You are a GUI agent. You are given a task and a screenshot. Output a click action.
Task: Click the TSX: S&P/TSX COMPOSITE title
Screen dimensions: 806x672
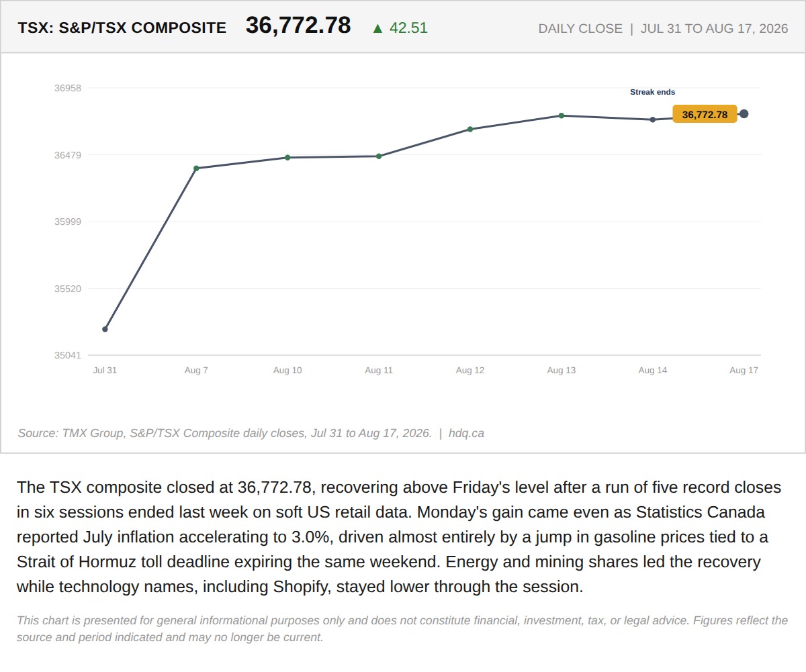[122, 28]
